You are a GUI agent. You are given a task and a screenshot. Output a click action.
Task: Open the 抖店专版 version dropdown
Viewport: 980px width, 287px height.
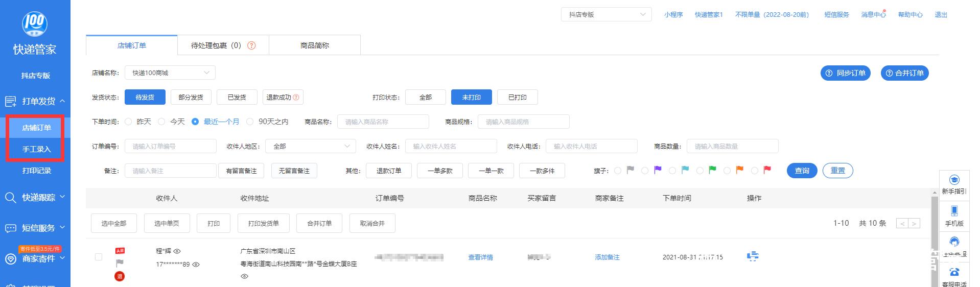[x=606, y=14]
